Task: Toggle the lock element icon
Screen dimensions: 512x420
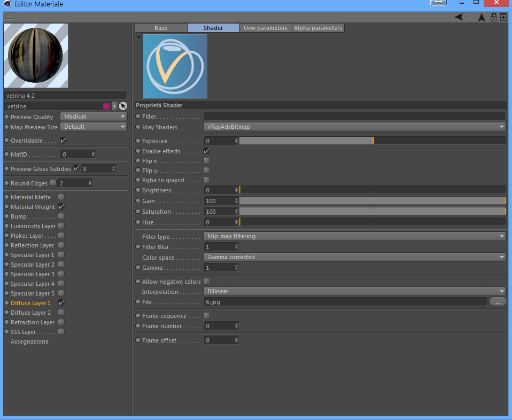Action: tap(494, 17)
